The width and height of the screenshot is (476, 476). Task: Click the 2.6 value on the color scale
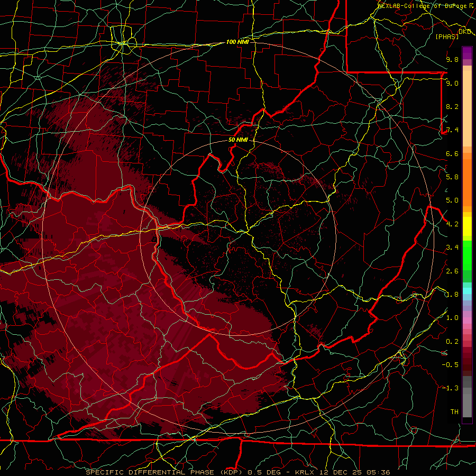pyautogui.click(x=452, y=271)
